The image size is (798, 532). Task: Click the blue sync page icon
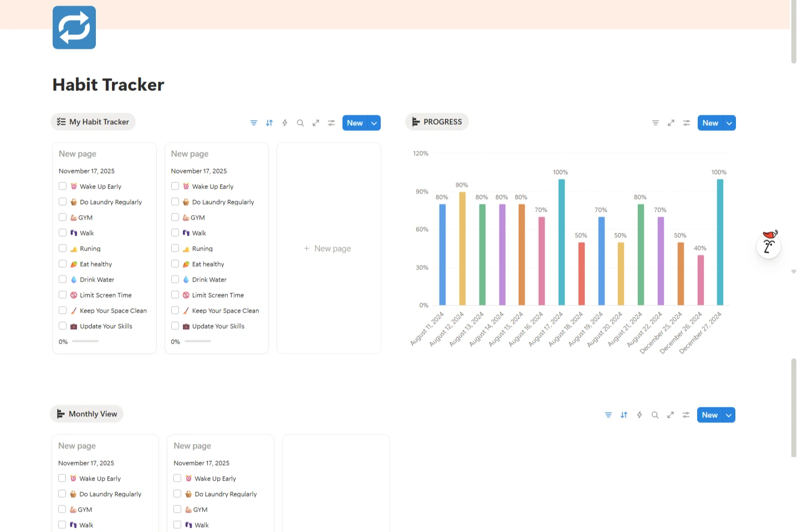click(x=74, y=28)
